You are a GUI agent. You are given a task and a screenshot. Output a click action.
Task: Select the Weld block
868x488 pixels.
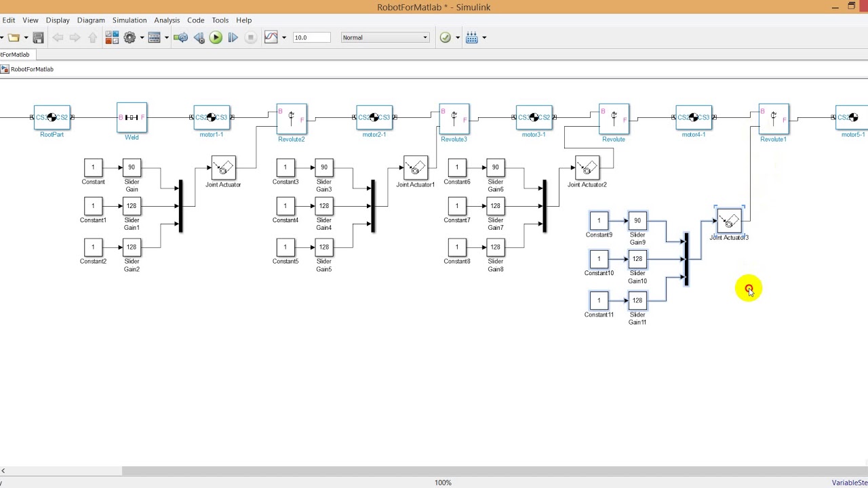click(x=132, y=118)
